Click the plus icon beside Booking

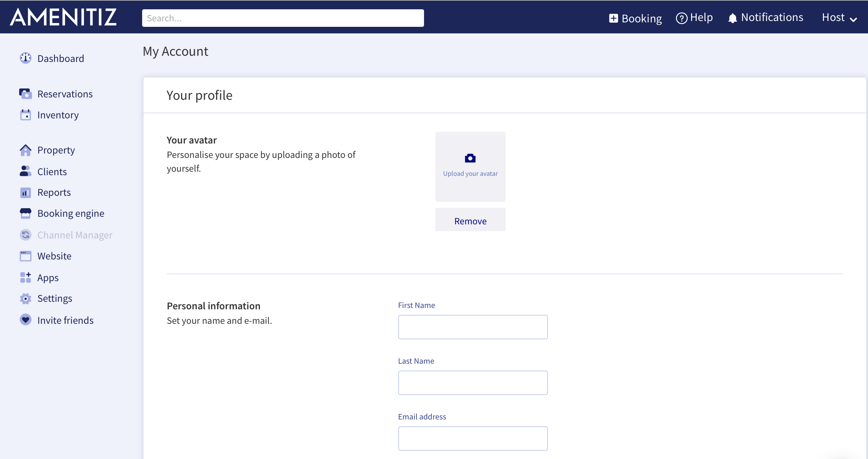613,18
